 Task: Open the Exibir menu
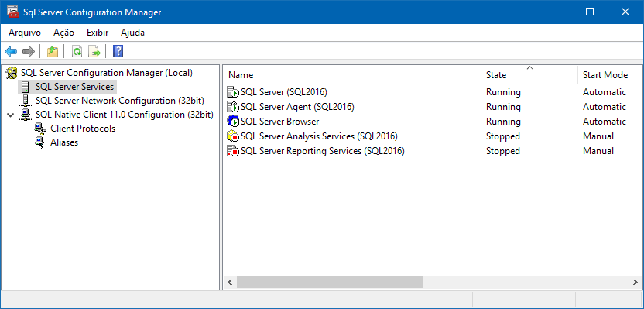(98, 33)
